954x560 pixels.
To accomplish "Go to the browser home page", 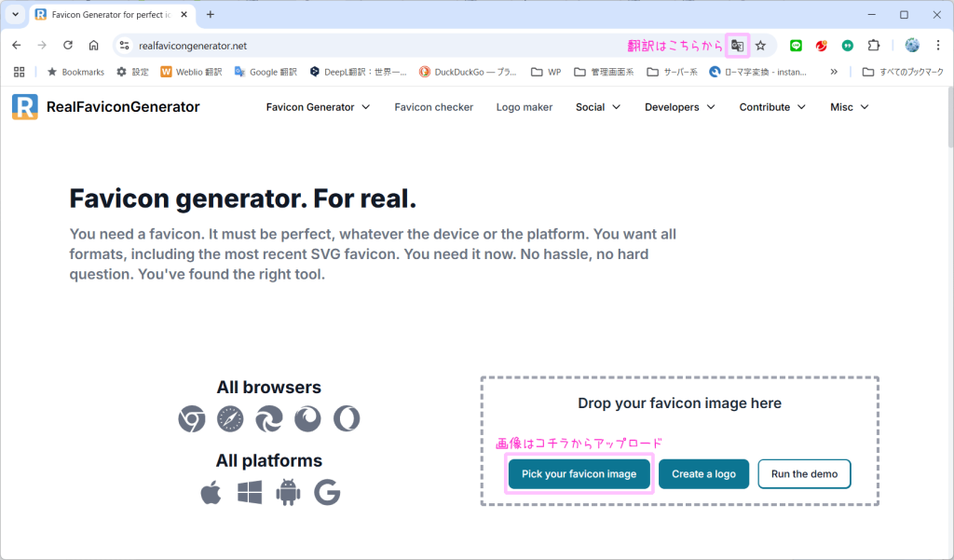I will [x=94, y=45].
